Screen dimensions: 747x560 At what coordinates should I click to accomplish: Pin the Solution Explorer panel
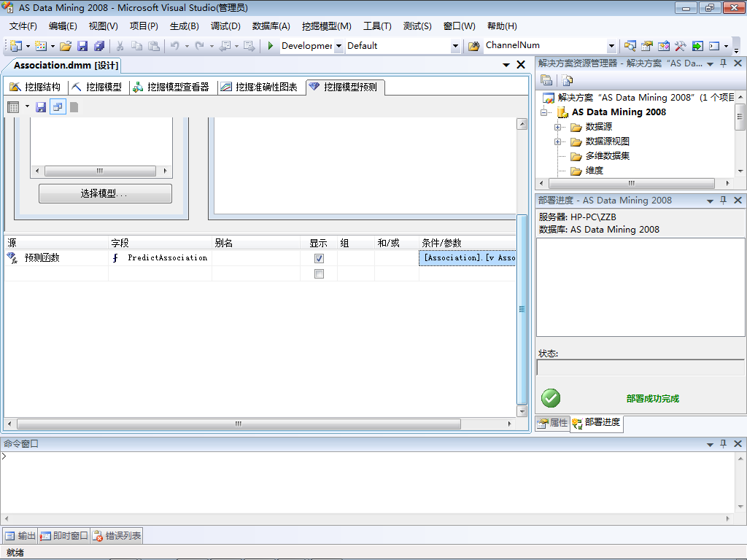723,63
